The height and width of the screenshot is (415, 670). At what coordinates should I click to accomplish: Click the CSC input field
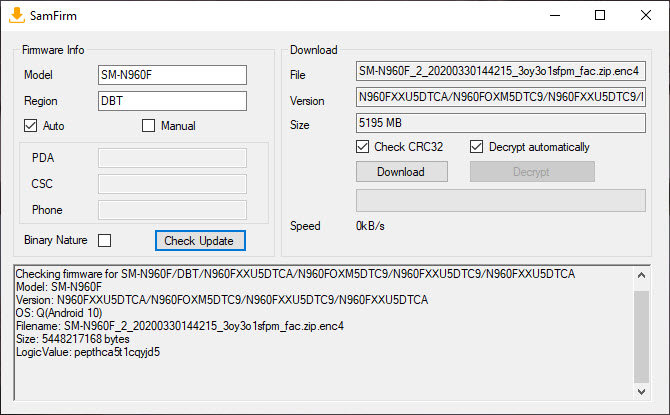coord(172,184)
